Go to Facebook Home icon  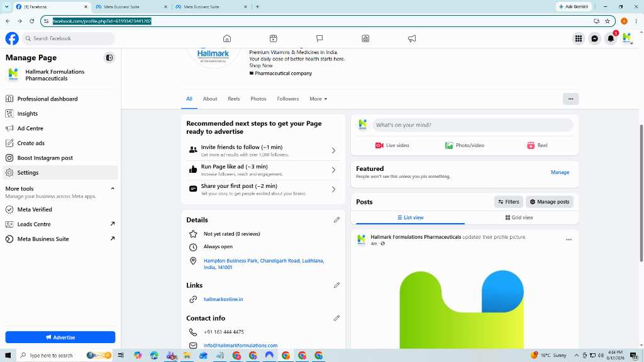click(x=226, y=38)
